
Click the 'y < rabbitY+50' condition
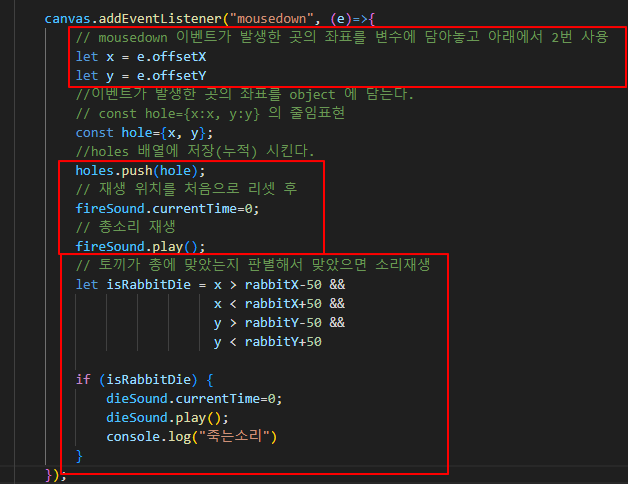[268, 342]
